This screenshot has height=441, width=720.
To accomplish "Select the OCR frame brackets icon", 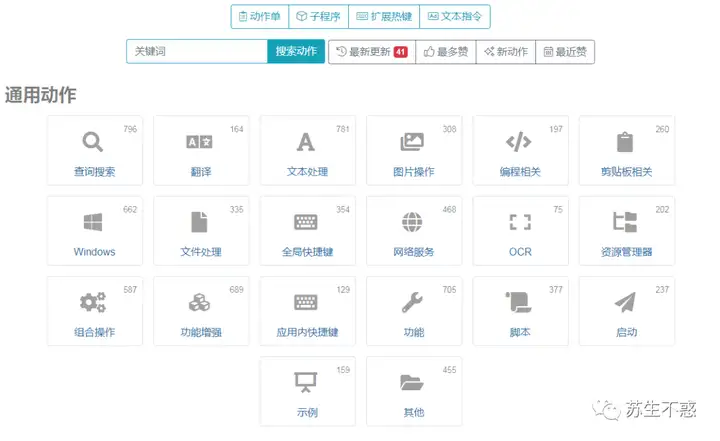I will coord(520,222).
